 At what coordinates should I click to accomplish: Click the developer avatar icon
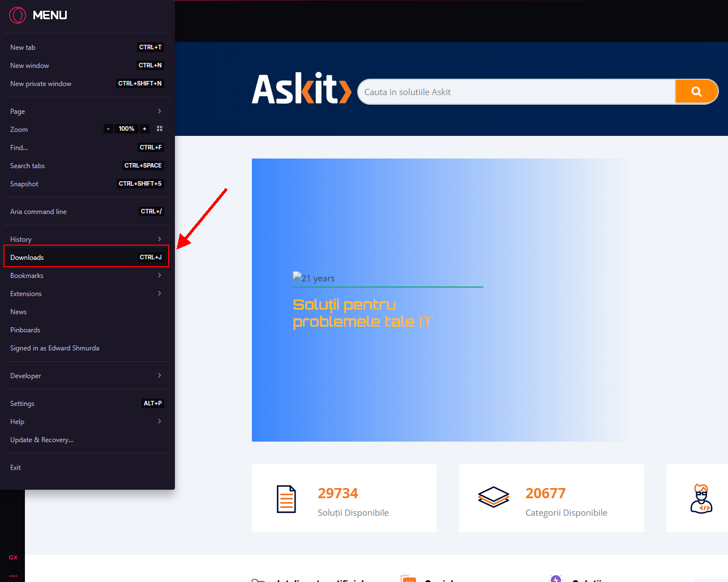pos(701,499)
